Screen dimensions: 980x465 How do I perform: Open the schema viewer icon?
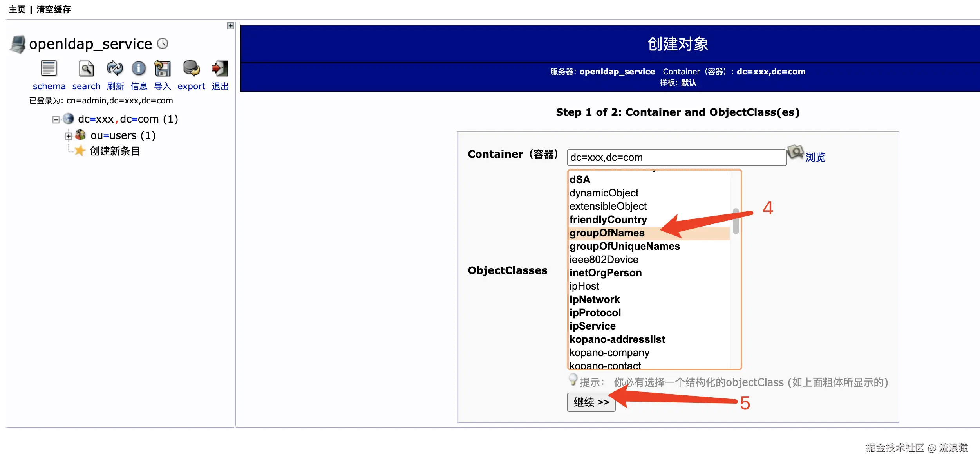49,69
